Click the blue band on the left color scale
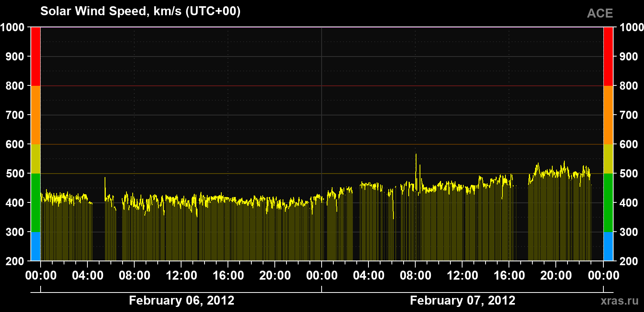The width and height of the screenshot is (644, 312). pyautogui.click(x=36, y=246)
